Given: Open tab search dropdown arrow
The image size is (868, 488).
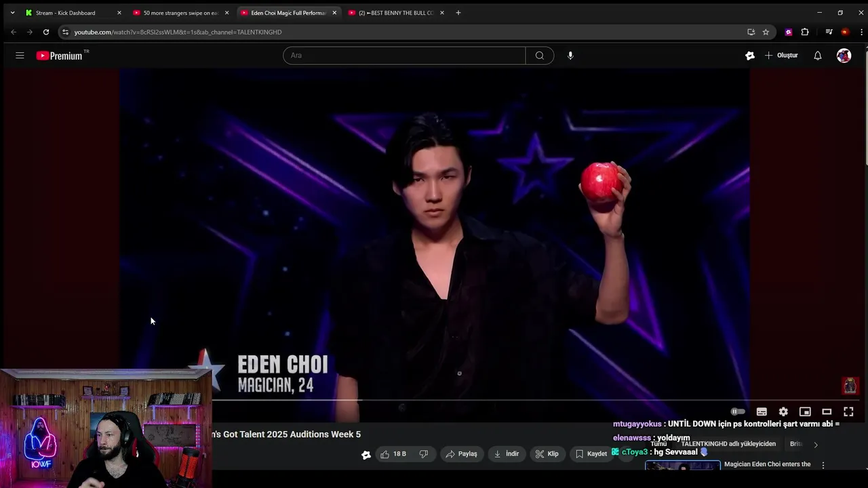Looking at the screenshot, I should 12,13.
